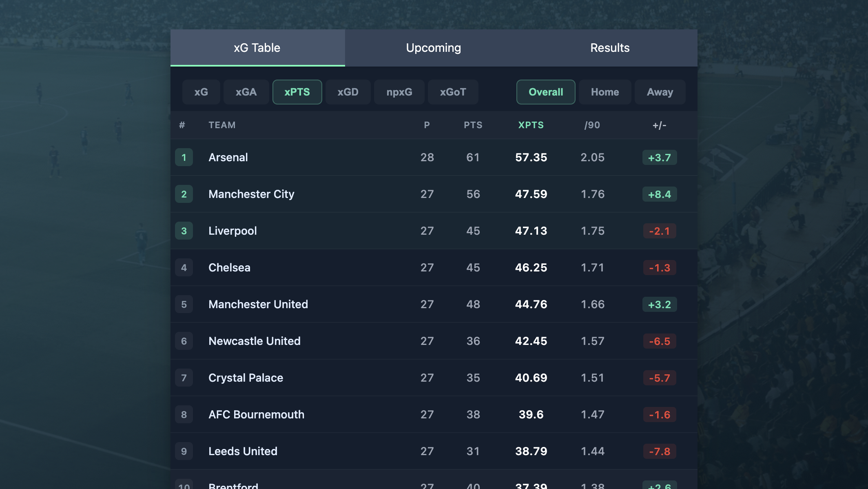
Task: Switch metric to xGA
Action: pyautogui.click(x=246, y=92)
